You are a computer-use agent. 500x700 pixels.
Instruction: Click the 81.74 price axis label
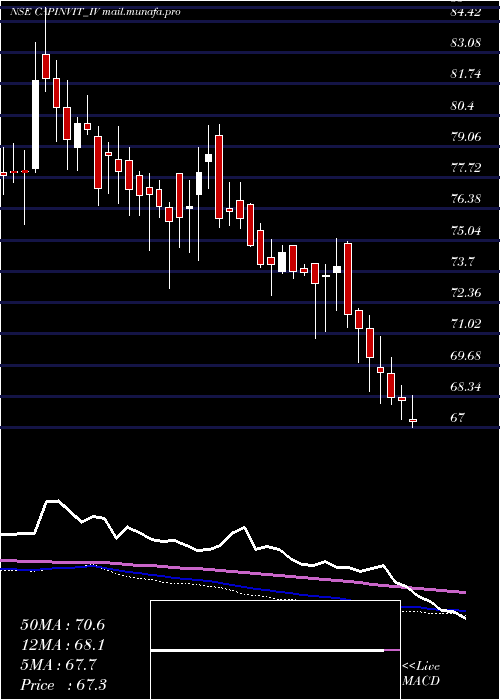pos(466,74)
